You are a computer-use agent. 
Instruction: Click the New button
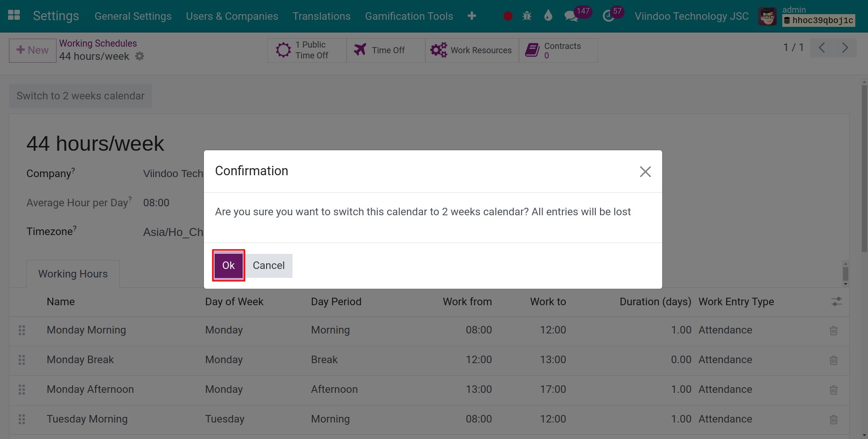32,50
